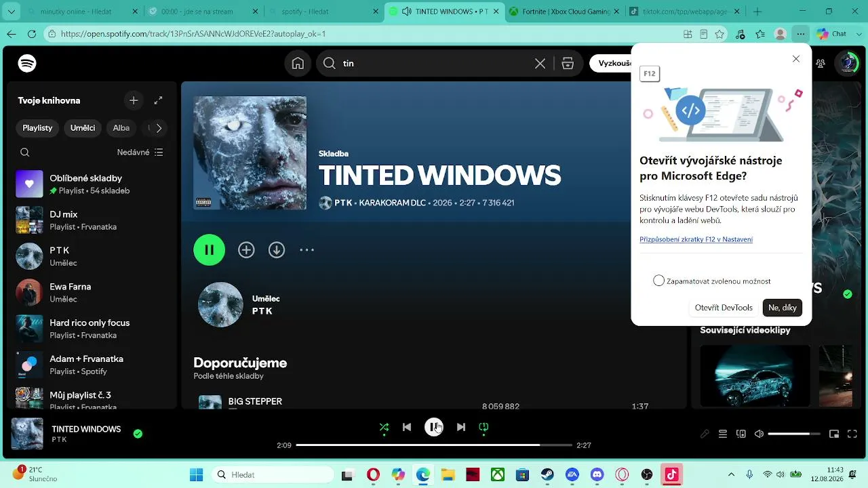
Task: Enter fullscreen player view
Action: click(852, 434)
